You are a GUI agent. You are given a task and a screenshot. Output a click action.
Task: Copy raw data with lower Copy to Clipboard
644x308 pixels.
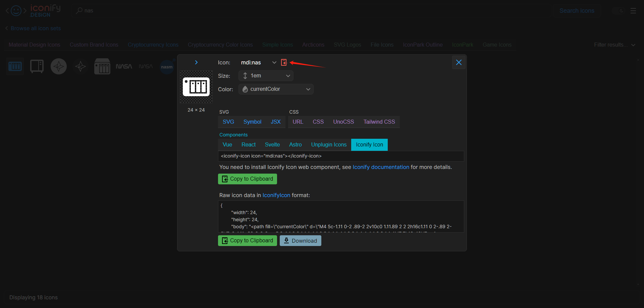click(248, 241)
